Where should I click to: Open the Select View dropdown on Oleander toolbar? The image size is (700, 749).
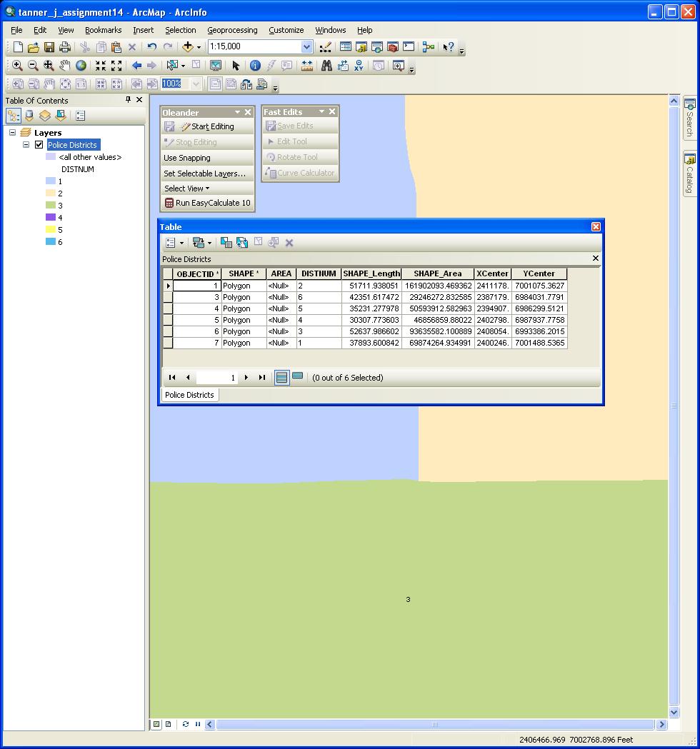[206, 188]
